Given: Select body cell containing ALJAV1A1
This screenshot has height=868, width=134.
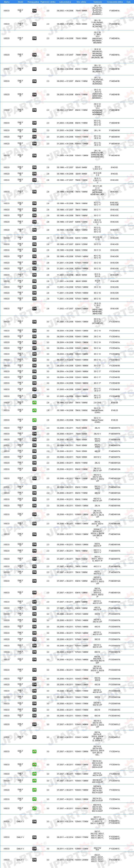Looking at the screenshot, I should pyautogui.click(x=97, y=10).
